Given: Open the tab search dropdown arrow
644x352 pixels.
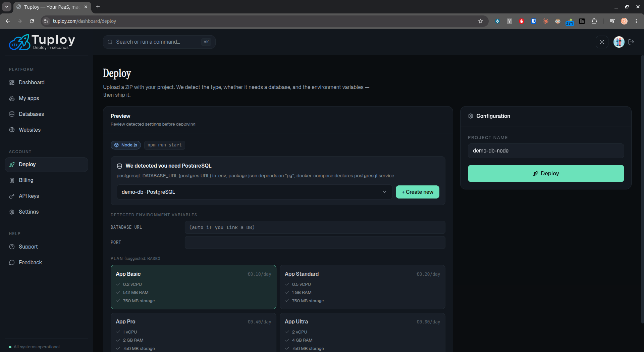Looking at the screenshot, I should click(x=6, y=7).
